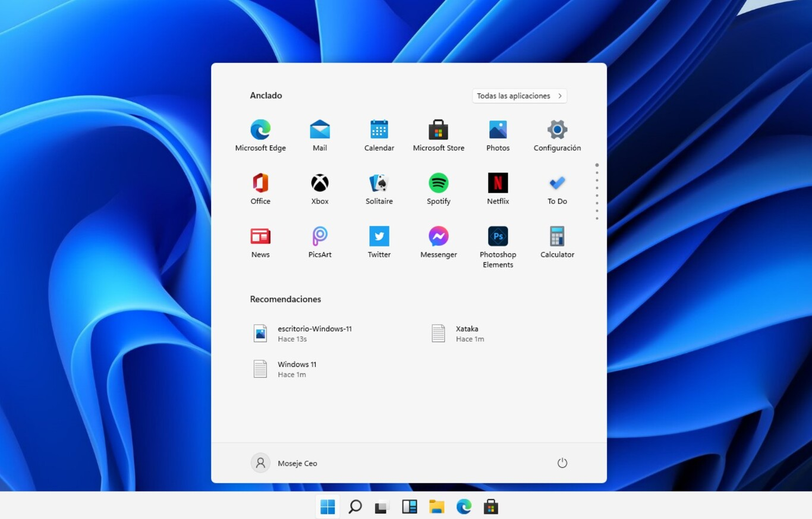The image size is (812, 519).
Task: Show Todas las aplicaciones list
Action: [520, 96]
